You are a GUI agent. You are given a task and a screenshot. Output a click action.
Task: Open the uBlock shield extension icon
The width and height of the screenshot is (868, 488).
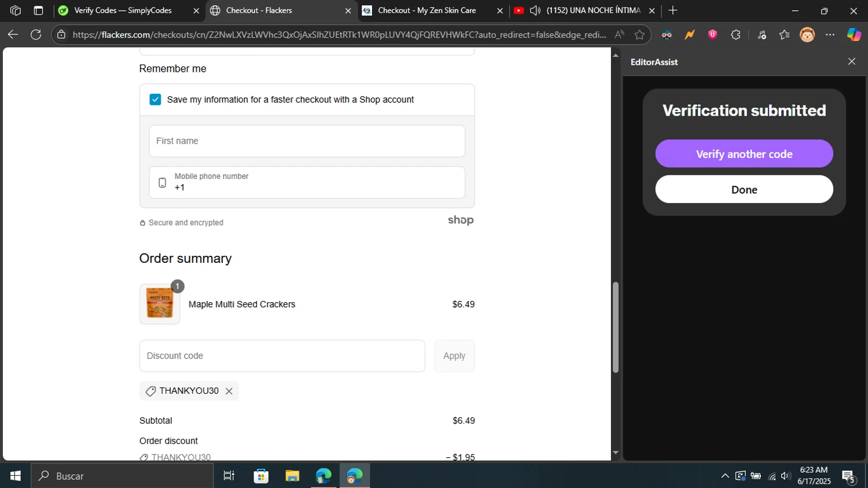(712, 35)
